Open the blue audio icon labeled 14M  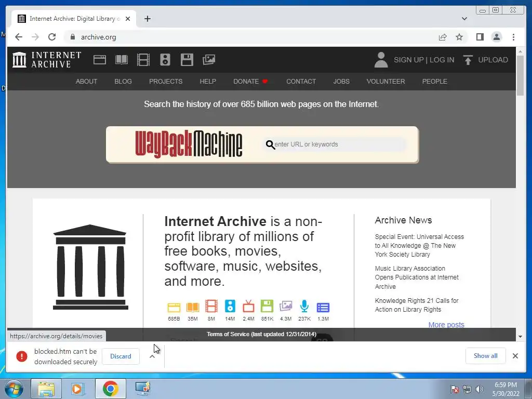tap(230, 306)
